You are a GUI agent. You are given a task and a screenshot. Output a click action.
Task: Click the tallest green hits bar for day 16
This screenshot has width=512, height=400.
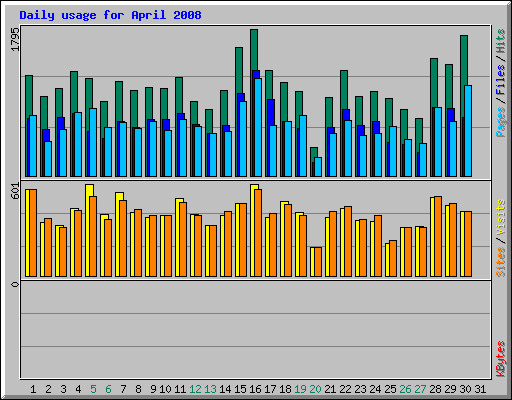[x=254, y=50]
